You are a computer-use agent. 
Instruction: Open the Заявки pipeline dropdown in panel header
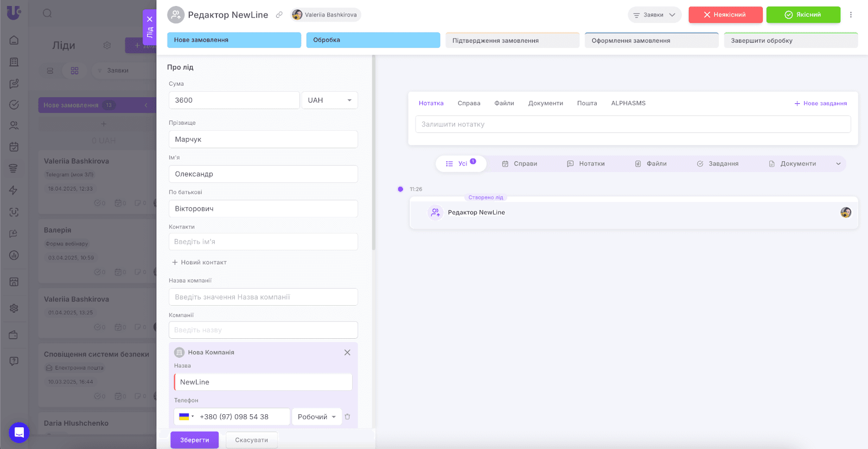[654, 15]
